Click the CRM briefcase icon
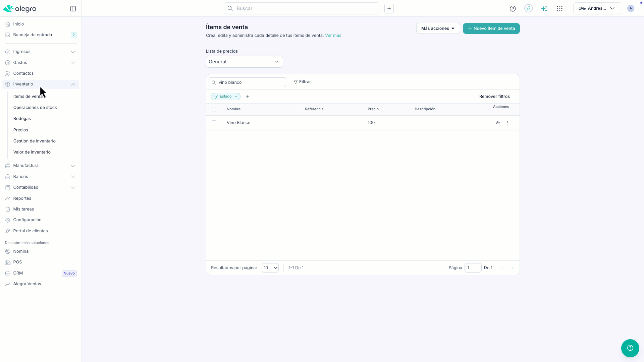Viewport: 644px width, 362px height. [8, 273]
